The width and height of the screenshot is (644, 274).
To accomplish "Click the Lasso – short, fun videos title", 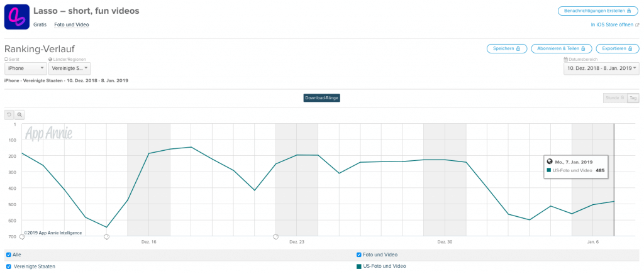I will (x=86, y=11).
